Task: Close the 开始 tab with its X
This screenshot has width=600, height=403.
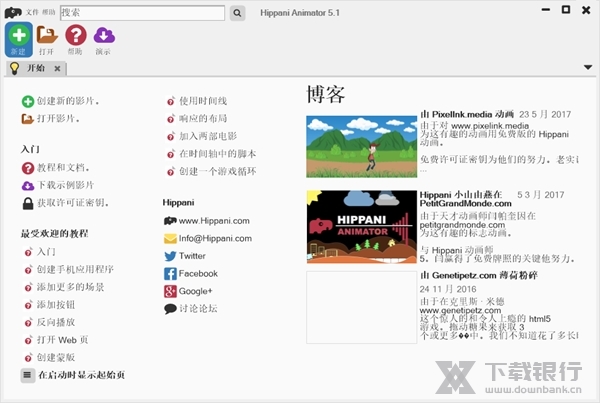Action: 57,69
